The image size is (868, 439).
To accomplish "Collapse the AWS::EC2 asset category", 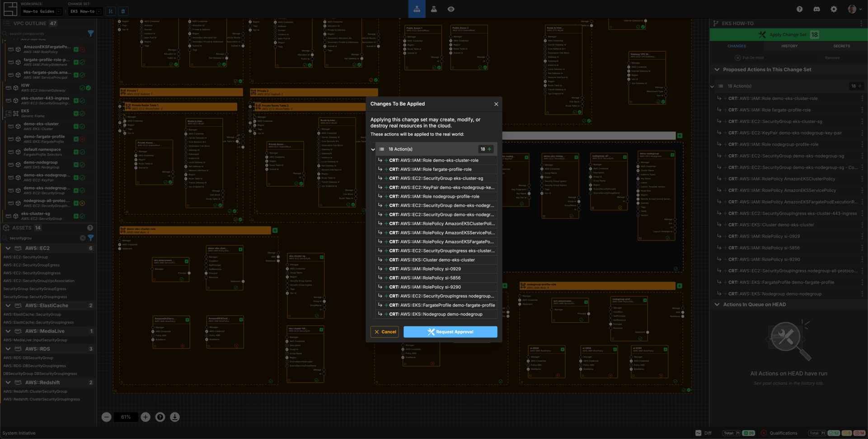I will coord(8,248).
